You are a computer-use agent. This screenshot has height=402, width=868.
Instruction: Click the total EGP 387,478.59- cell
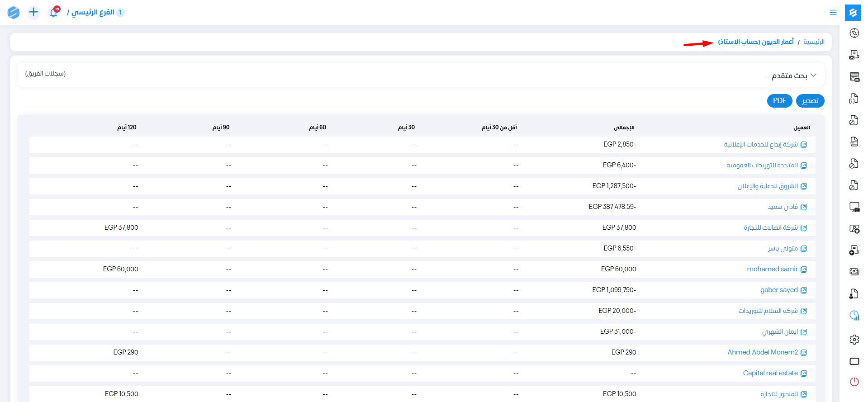[612, 207]
